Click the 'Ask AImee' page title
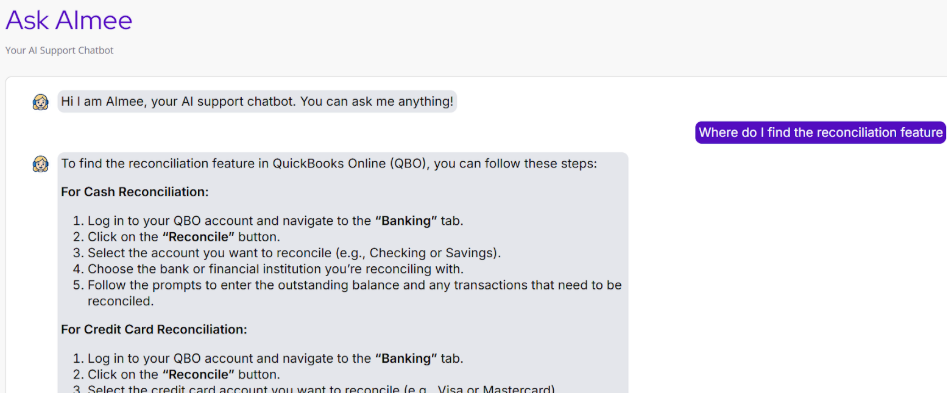 click(69, 20)
